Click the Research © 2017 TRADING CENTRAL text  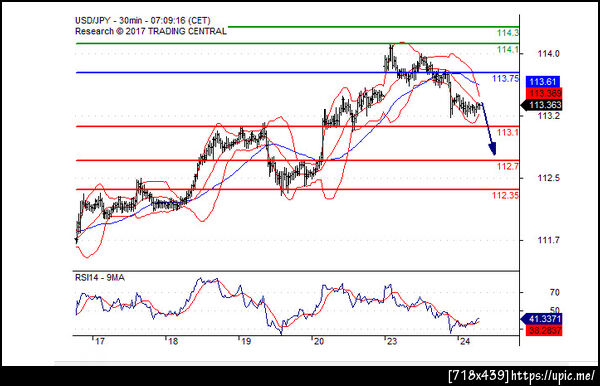(x=151, y=31)
